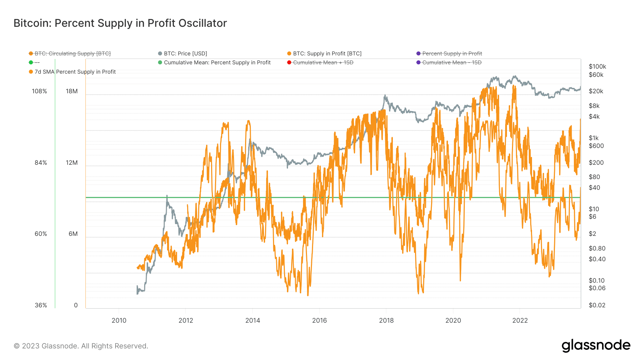Click the $20k price axis label
644x362 pixels.
coord(596,91)
